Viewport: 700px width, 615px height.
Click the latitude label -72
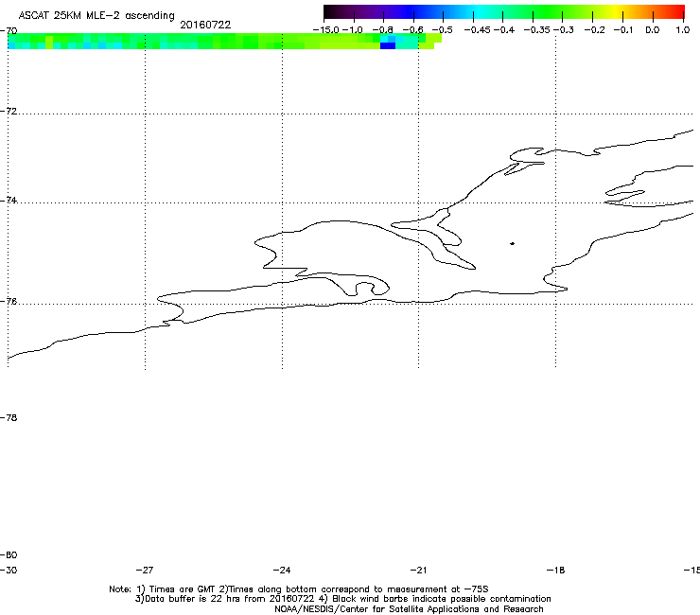coord(9,111)
